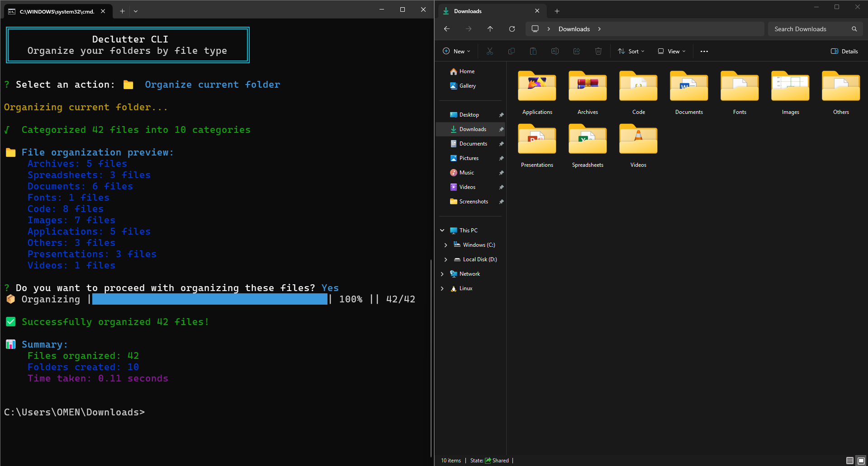Close the Downloads Explorer tab
The height and width of the screenshot is (466, 868).
coord(537,11)
